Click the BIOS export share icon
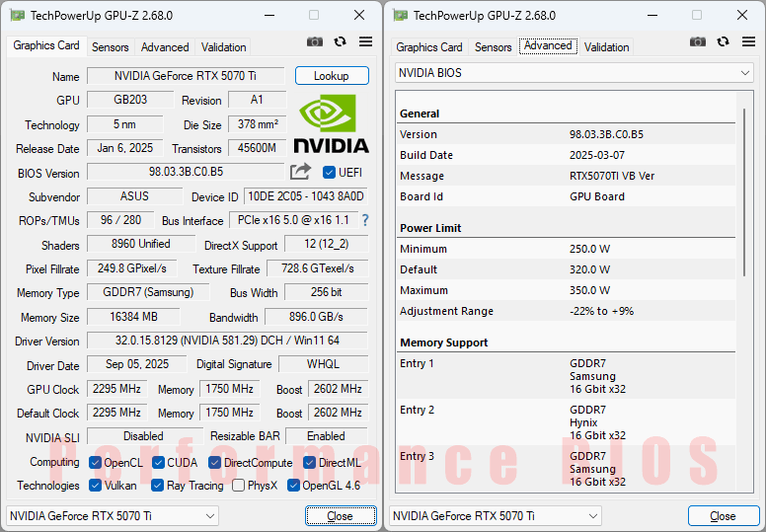 coord(300,172)
